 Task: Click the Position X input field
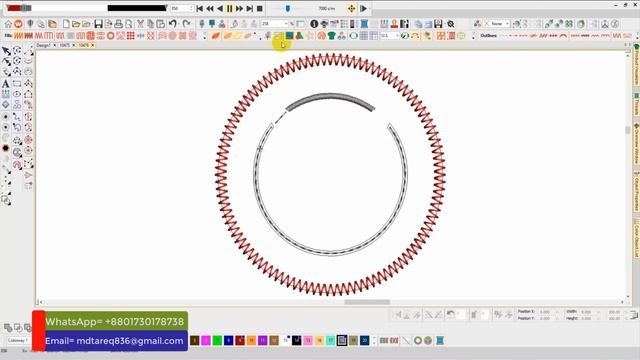pos(546,312)
